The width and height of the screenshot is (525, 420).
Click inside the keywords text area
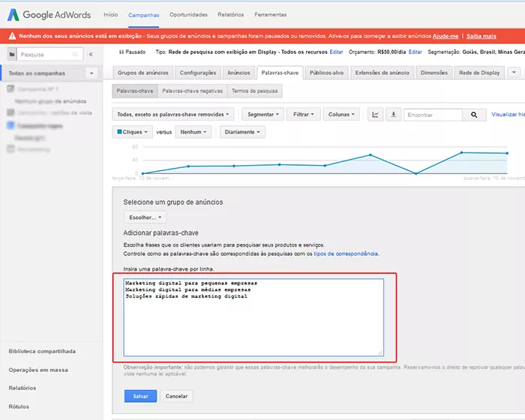coord(253,317)
